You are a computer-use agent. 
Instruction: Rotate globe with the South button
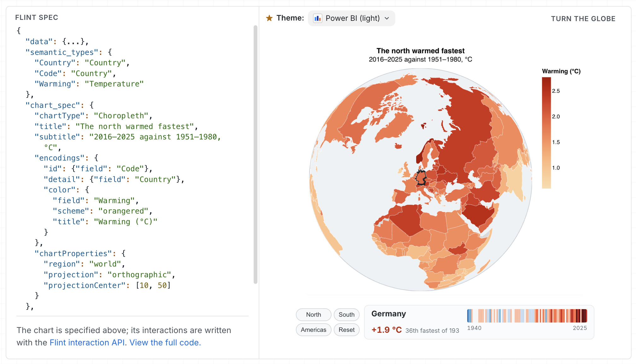click(346, 314)
